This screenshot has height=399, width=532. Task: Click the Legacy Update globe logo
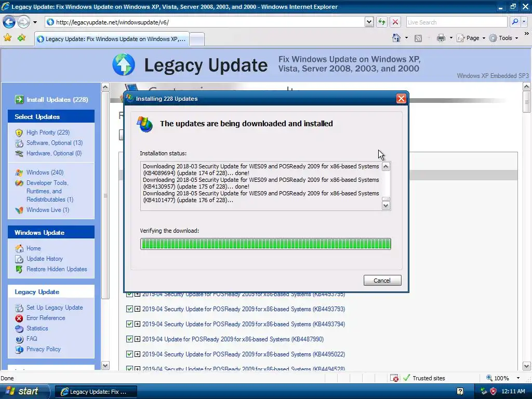coord(124,64)
